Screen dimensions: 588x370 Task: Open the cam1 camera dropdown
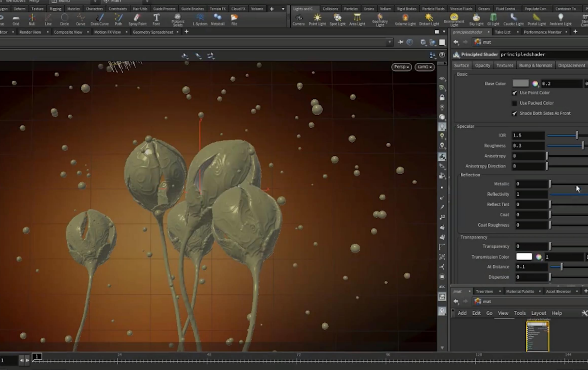(424, 67)
